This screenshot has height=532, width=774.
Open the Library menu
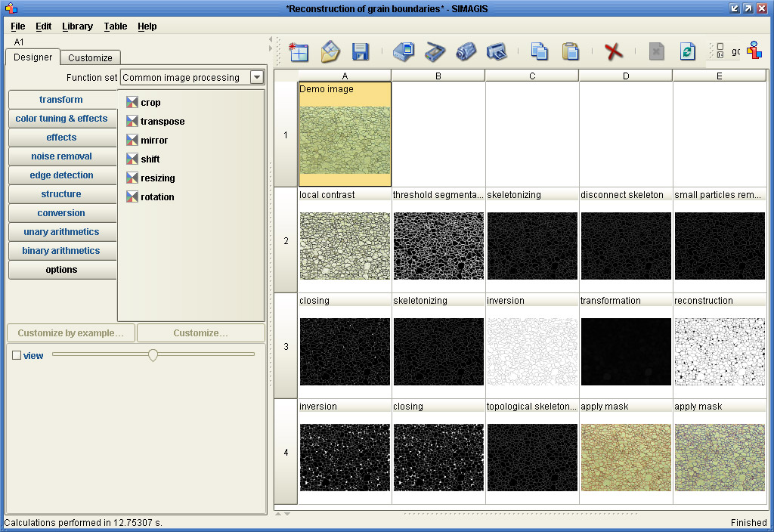click(77, 26)
